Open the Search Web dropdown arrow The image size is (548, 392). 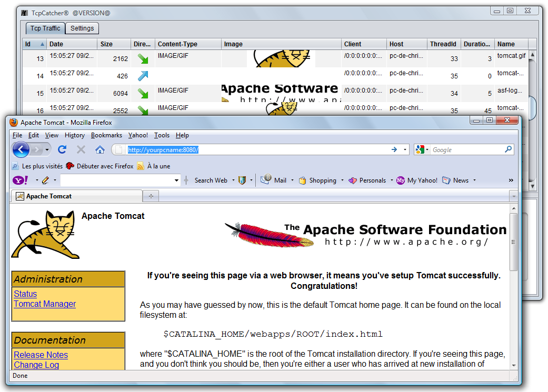(x=233, y=180)
